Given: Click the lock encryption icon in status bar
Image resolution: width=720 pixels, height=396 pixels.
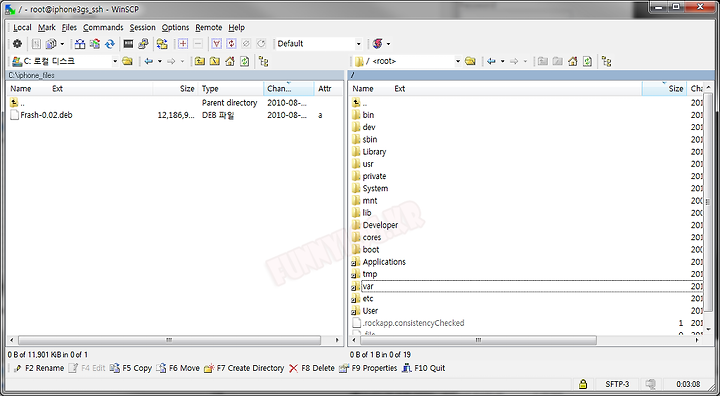Looking at the screenshot, I should coord(583,384).
